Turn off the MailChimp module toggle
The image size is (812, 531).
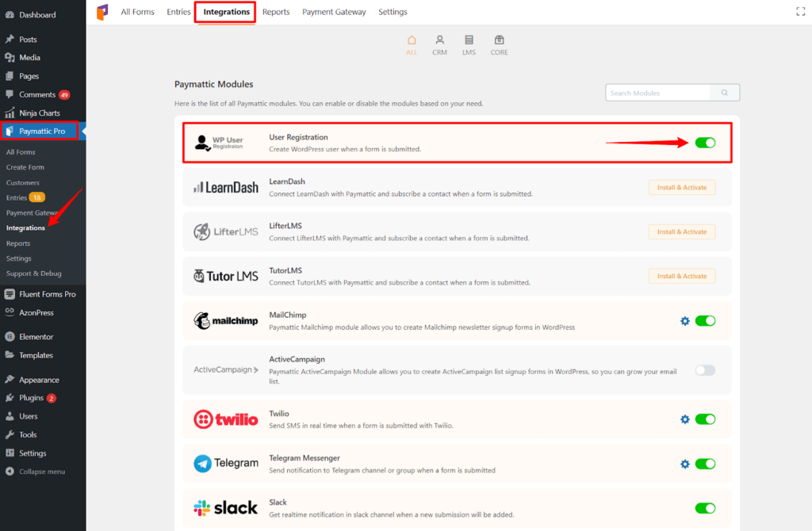[x=705, y=321]
